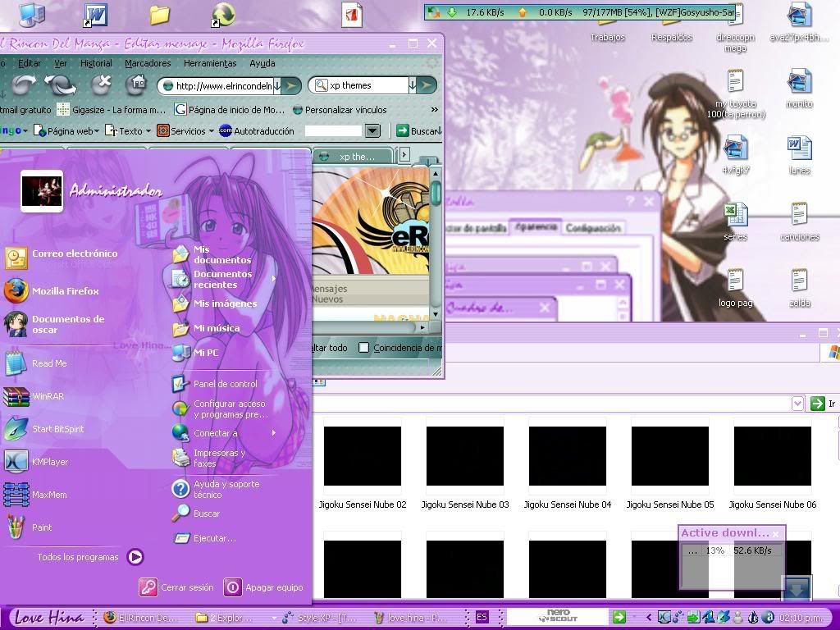Click the Firefox Reload button
840x630 pixels.
(60, 84)
